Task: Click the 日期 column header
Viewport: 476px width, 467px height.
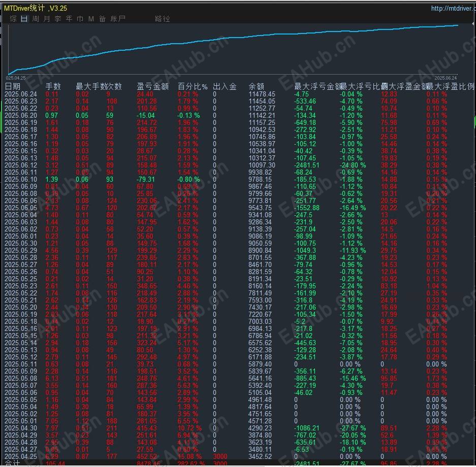Action: point(13,86)
